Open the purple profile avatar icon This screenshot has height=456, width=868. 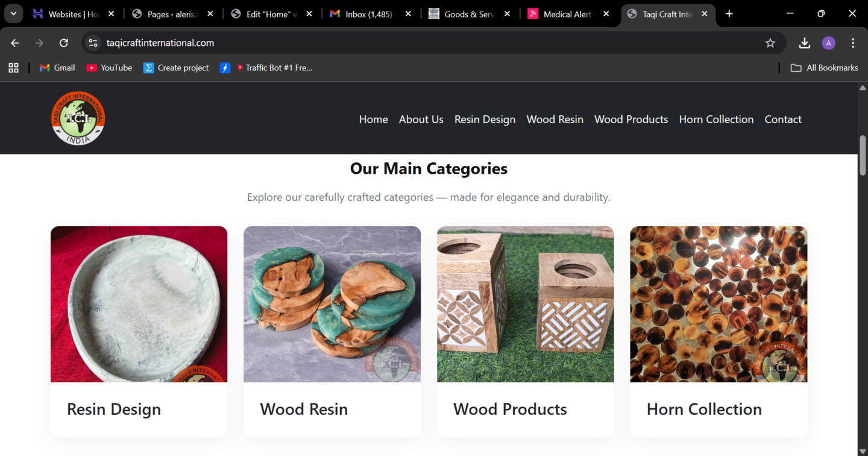[828, 43]
